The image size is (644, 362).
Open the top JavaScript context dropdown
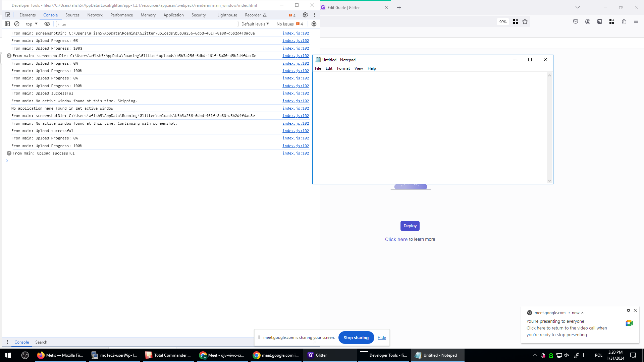pos(32,24)
